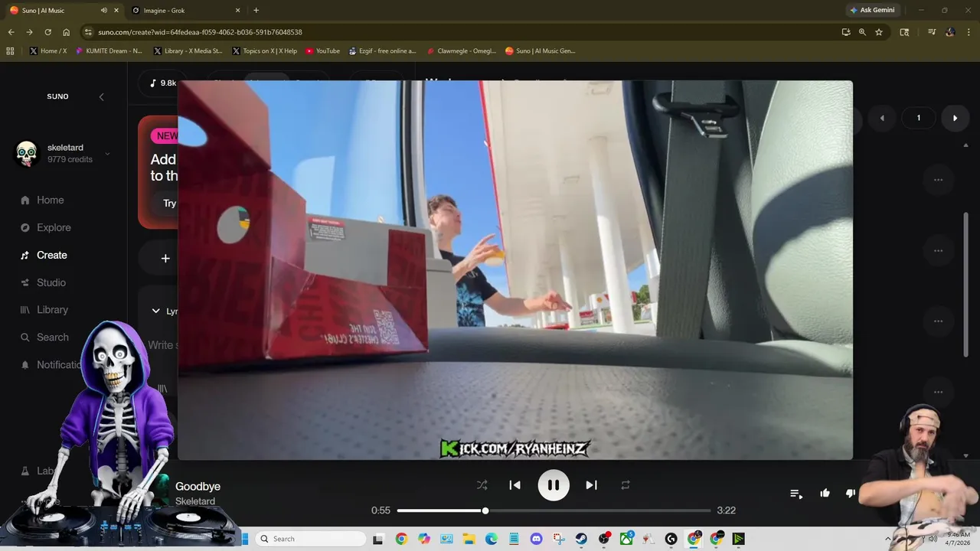This screenshot has width=980, height=551.
Task: Click the SUNO logo
Action: pyautogui.click(x=57, y=96)
